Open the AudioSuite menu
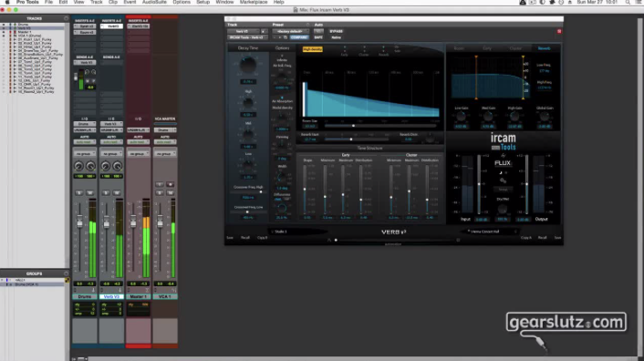Screen dimensions: 644x361 (154, 2)
